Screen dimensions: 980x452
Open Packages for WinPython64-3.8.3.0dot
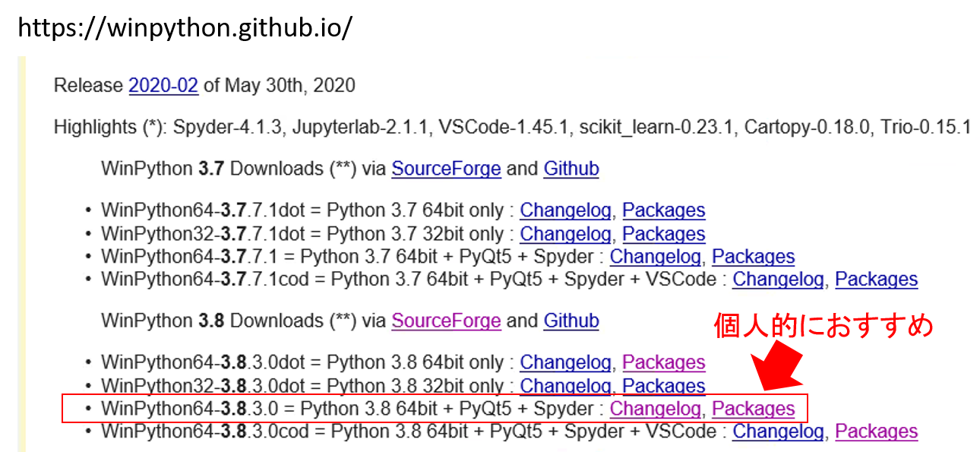[664, 362]
